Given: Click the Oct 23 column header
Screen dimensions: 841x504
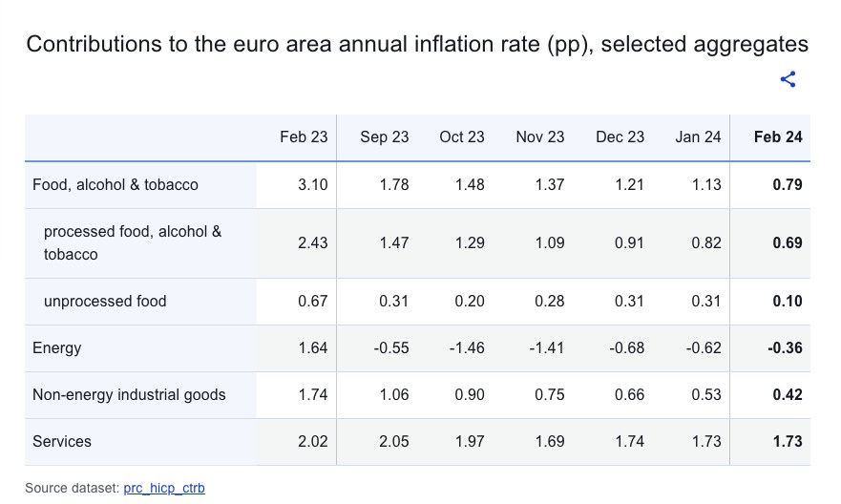Looking at the screenshot, I should point(462,137).
